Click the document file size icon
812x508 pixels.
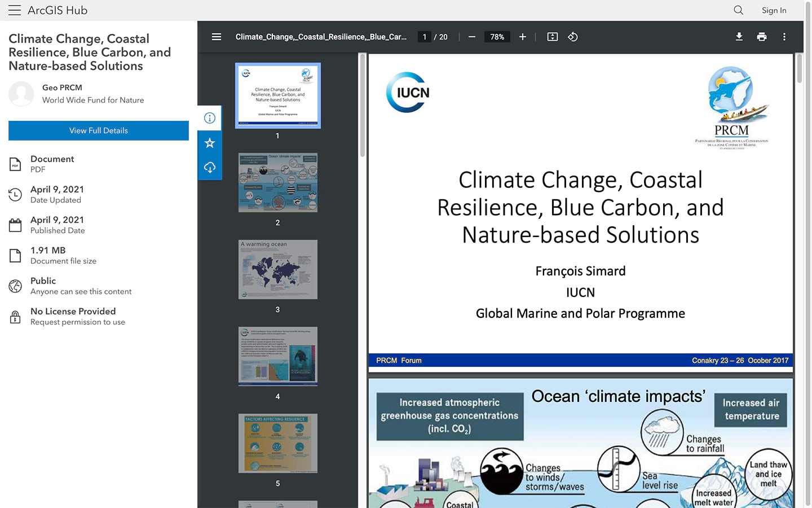click(15, 256)
